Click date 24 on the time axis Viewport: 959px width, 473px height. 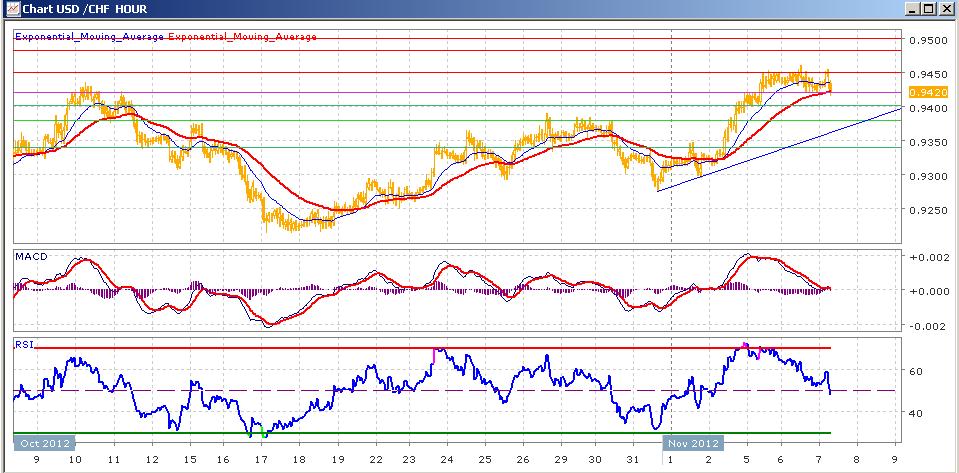(447, 460)
